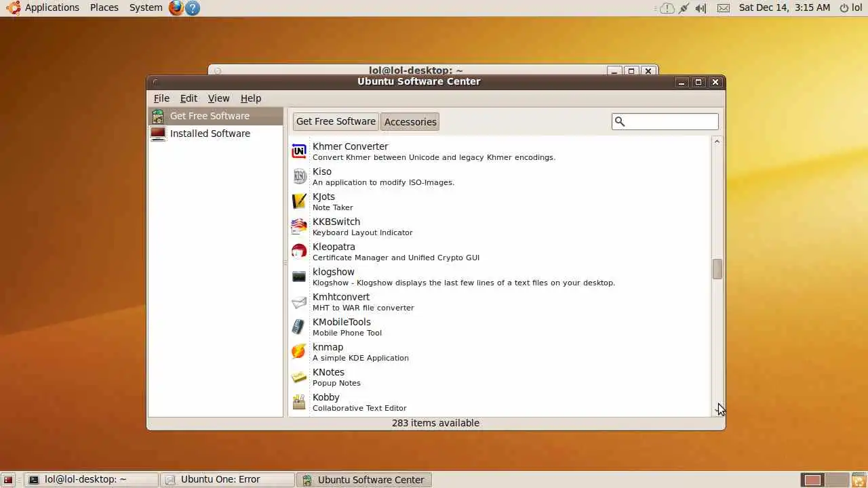The height and width of the screenshot is (488, 868).
Task: Click the scrollbar up arrow
Action: pyautogui.click(x=717, y=141)
